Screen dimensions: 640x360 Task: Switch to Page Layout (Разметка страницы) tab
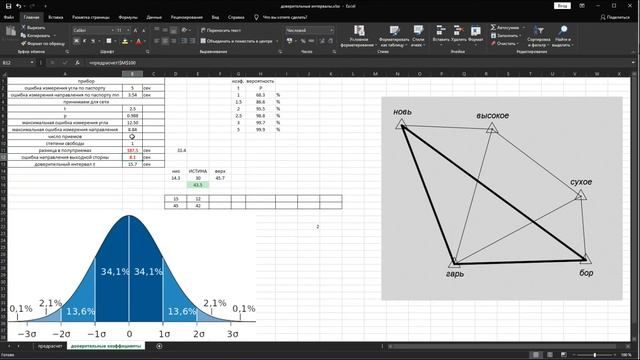coord(91,17)
